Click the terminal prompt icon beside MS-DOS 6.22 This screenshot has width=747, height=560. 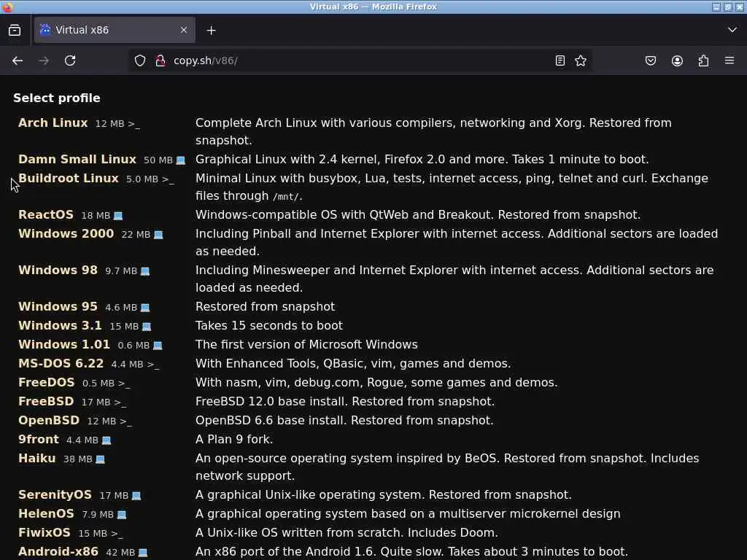tap(153, 365)
